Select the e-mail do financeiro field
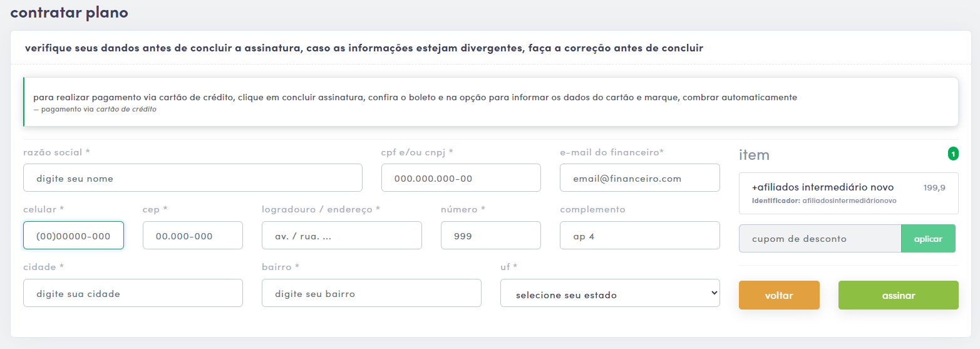 point(640,178)
